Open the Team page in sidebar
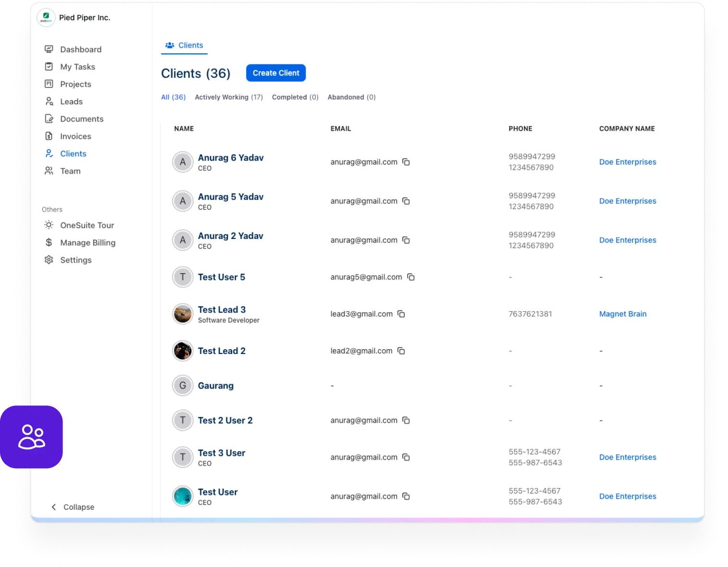 pos(70,171)
